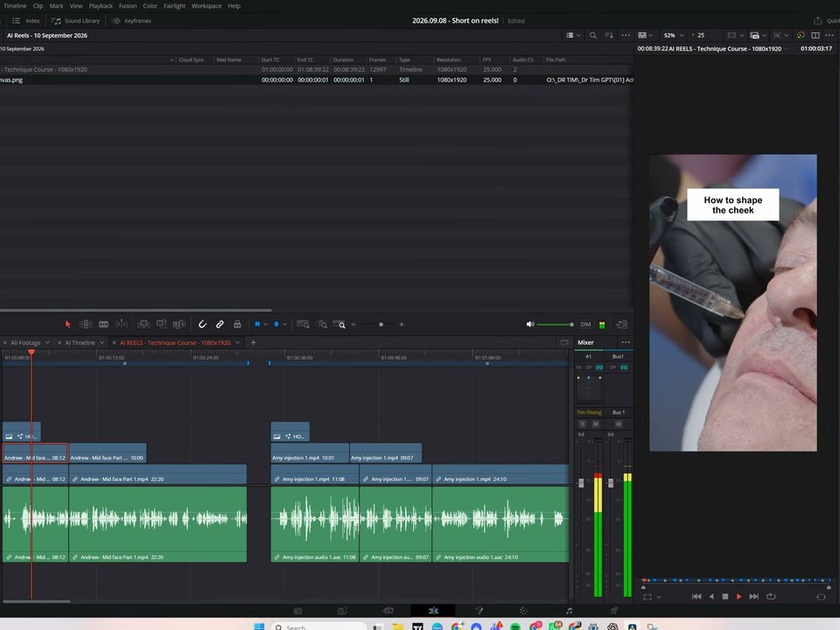
Task: Switch to the AI Timeline tab
Action: 80,342
